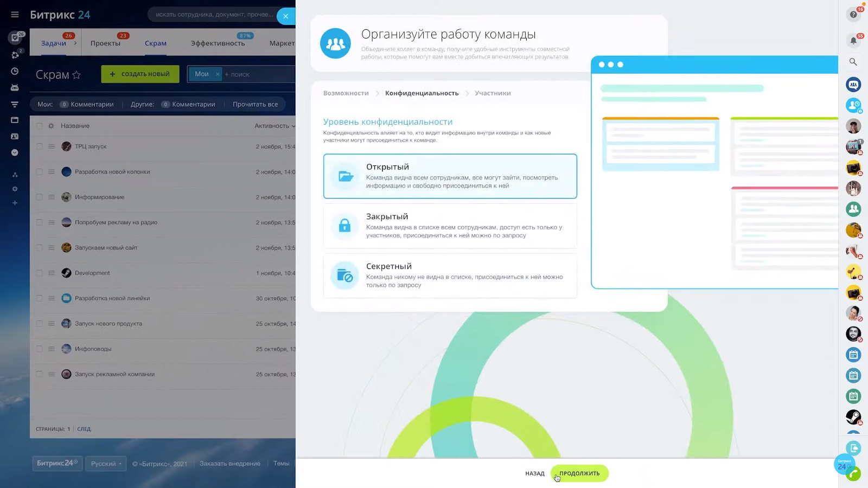Open the Разработка новой линейки team
Screen dimensions: 868x488
click(x=112, y=298)
